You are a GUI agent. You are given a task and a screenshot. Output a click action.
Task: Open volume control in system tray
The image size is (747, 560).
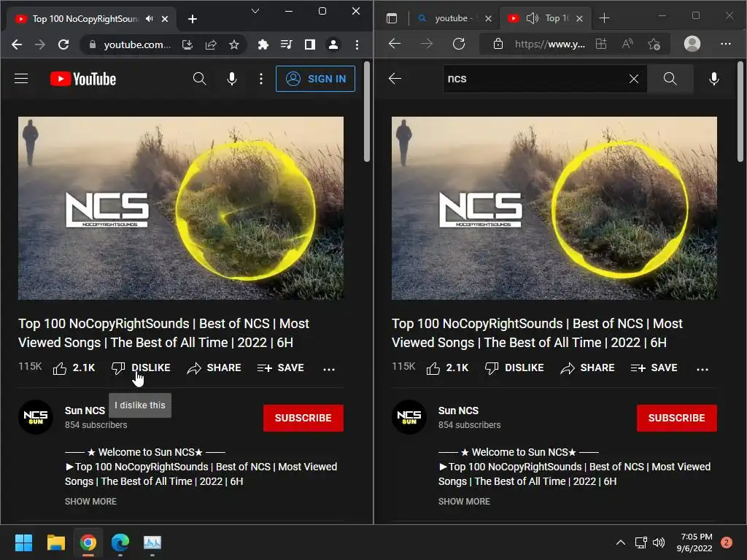click(x=659, y=542)
